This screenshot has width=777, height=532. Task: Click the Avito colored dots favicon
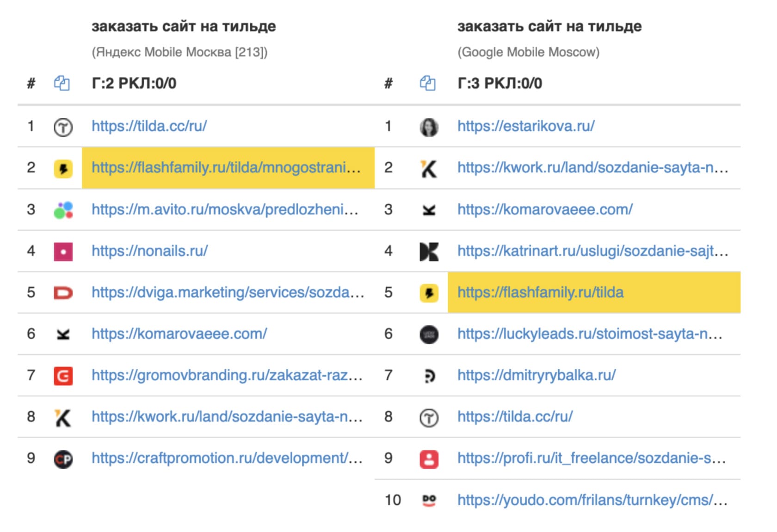63,210
